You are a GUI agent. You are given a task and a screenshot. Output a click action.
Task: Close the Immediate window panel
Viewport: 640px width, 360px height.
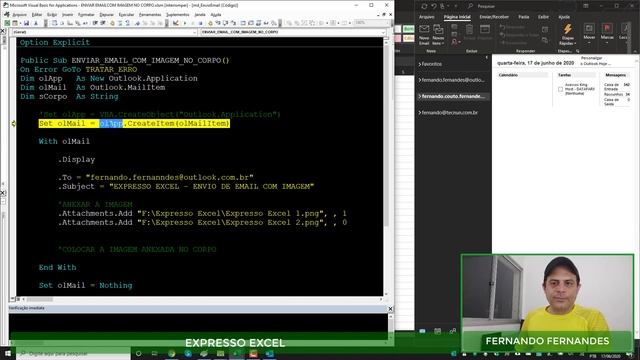pos(390,309)
